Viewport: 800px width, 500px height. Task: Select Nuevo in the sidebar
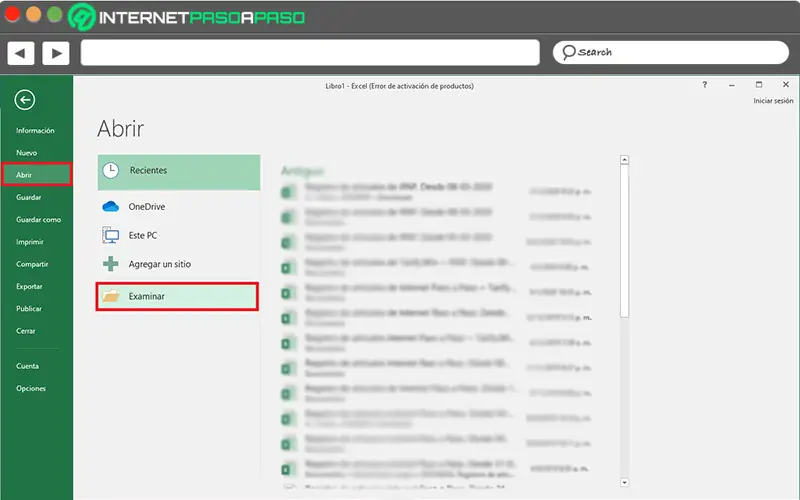(27, 153)
